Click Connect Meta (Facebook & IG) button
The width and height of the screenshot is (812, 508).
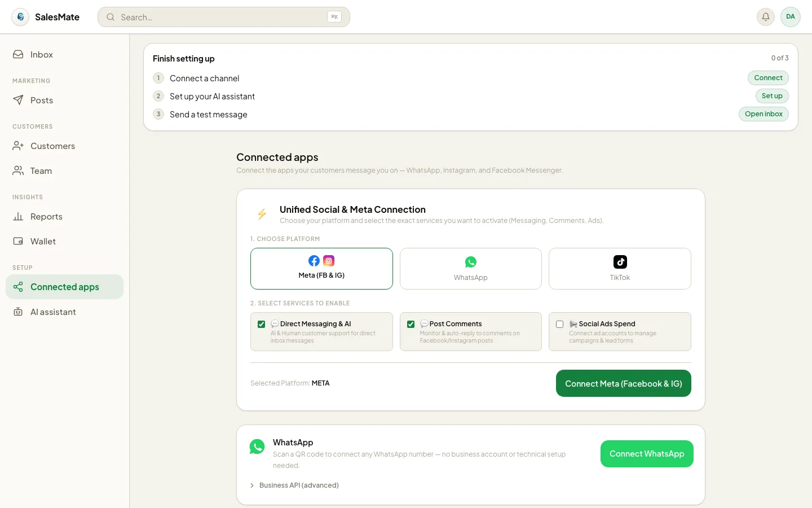click(x=624, y=383)
